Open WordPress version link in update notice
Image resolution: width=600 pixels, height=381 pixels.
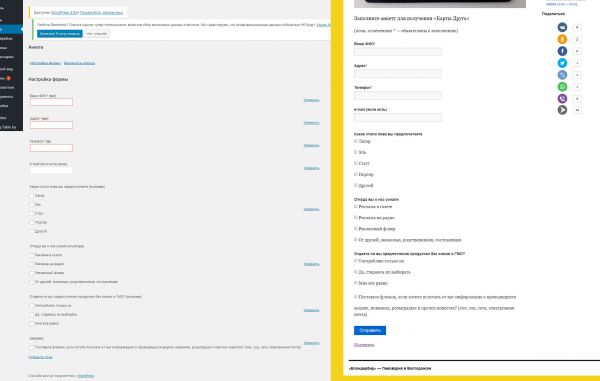coord(65,13)
